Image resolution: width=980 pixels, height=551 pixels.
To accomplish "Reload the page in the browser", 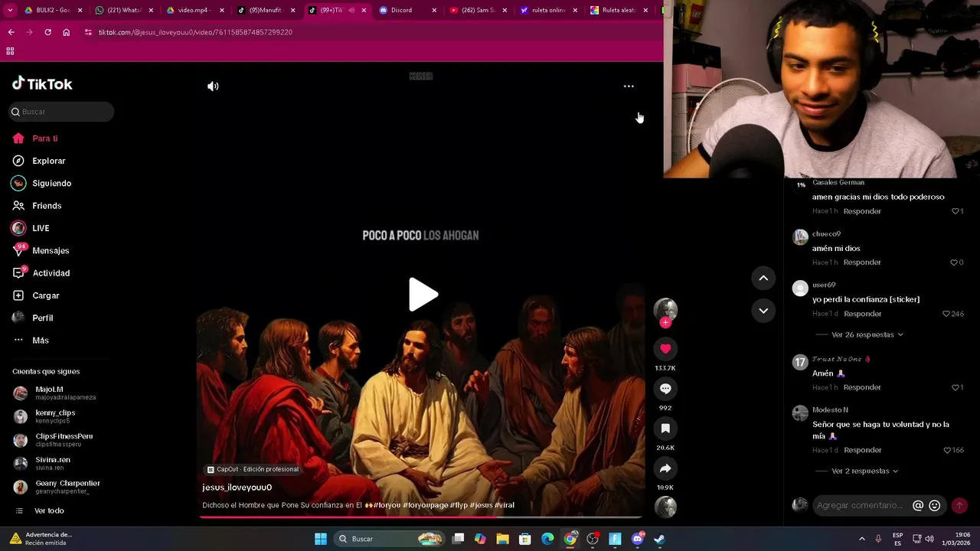I will (47, 32).
